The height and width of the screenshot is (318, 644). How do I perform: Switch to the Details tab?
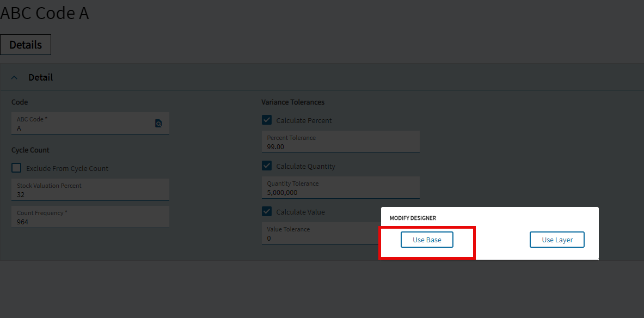[x=26, y=45]
